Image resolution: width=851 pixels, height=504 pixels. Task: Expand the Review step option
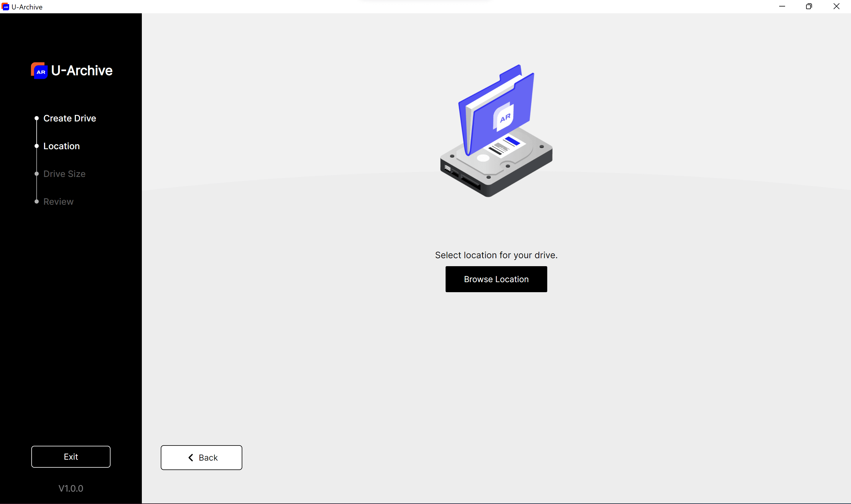[x=58, y=201]
